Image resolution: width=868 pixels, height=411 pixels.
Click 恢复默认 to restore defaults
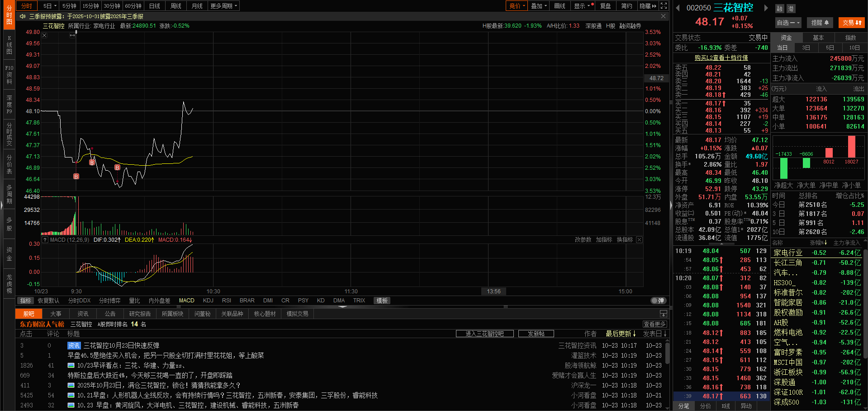pos(48,301)
